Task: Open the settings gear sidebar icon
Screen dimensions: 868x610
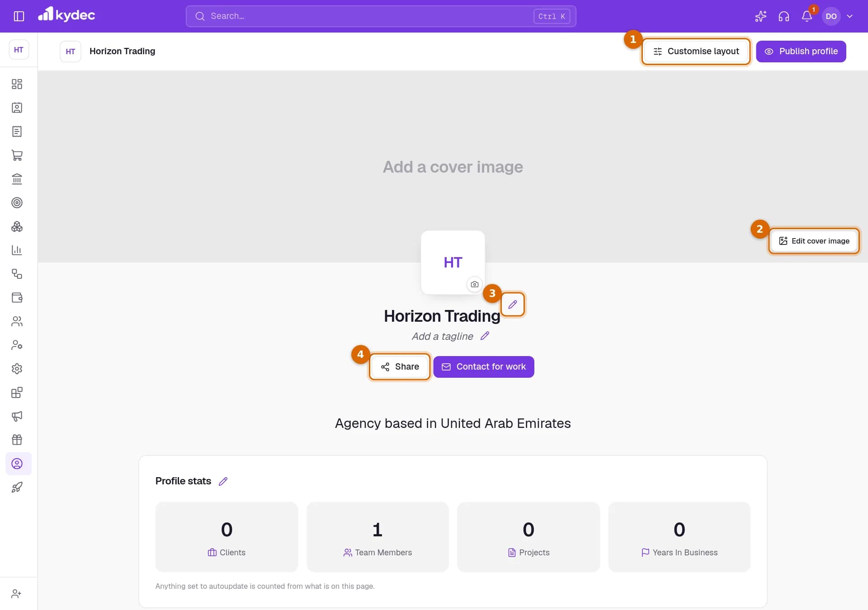Action: [x=17, y=369]
